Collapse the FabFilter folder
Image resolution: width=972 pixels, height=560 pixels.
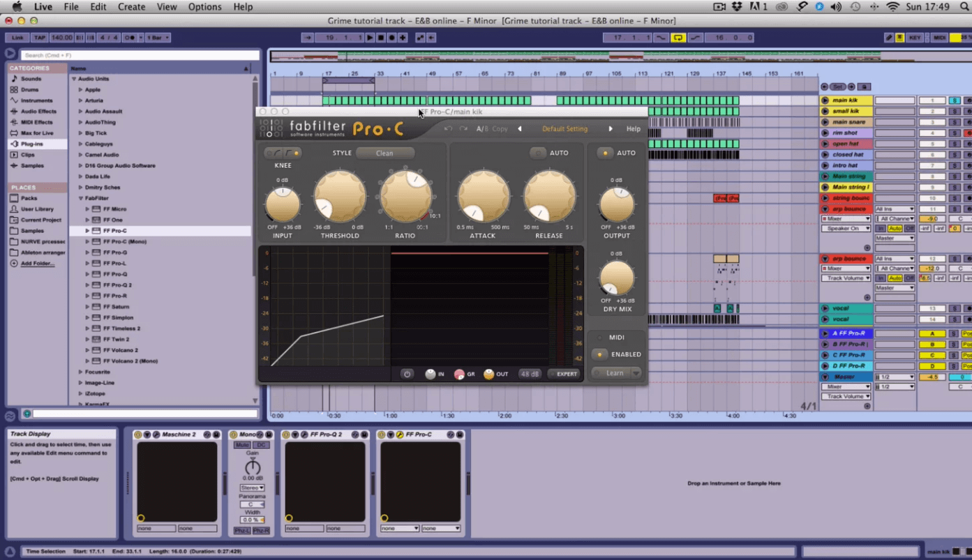(x=81, y=199)
